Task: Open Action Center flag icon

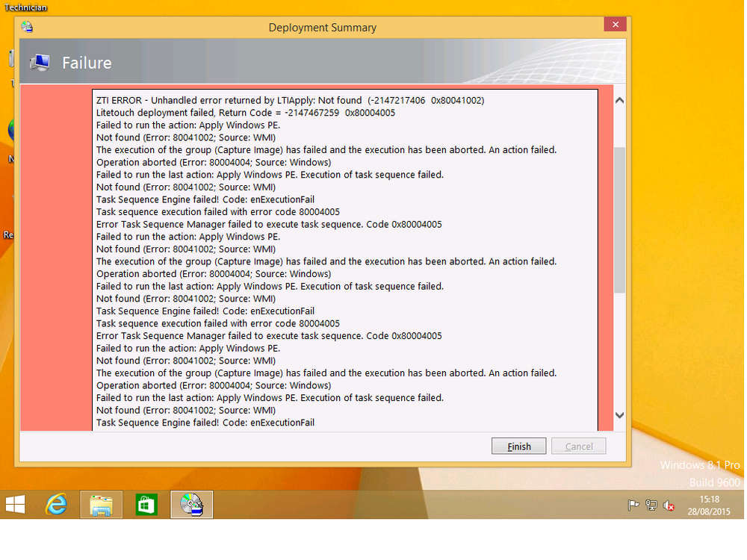Action: point(633,505)
